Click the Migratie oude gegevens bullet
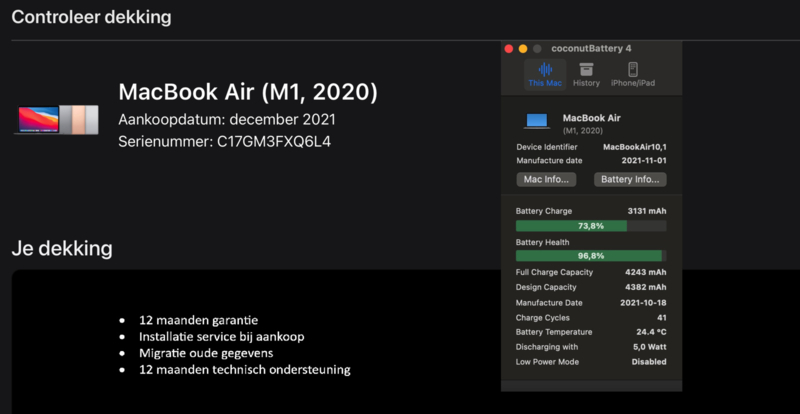 (x=206, y=353)
